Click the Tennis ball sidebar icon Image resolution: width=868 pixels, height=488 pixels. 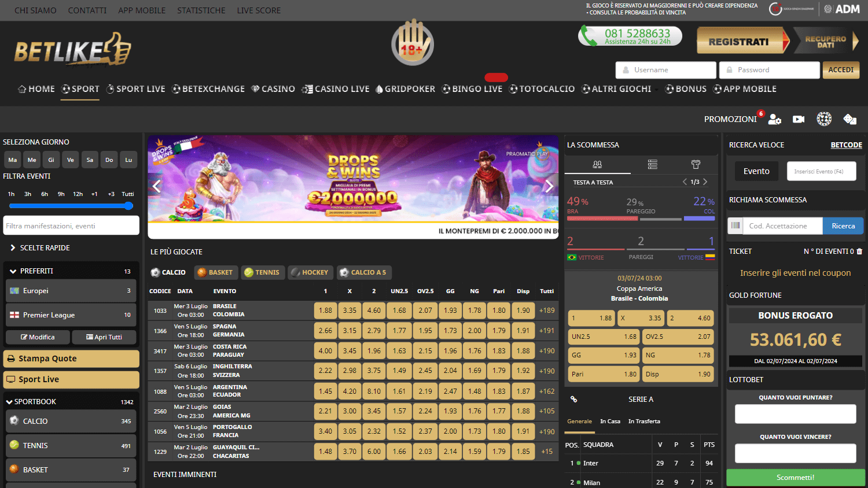pyautogui.click(x=14, y=445)
